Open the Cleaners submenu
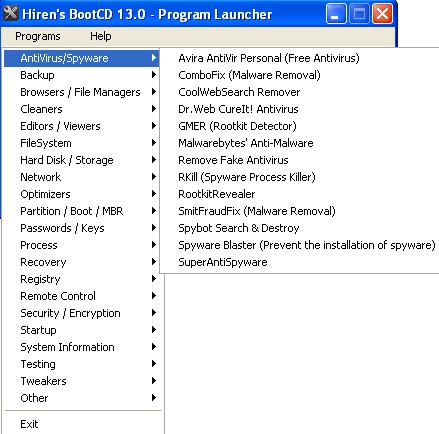This screenshot has width=439, height=434. pyautogui.click(x=81, y=109)
